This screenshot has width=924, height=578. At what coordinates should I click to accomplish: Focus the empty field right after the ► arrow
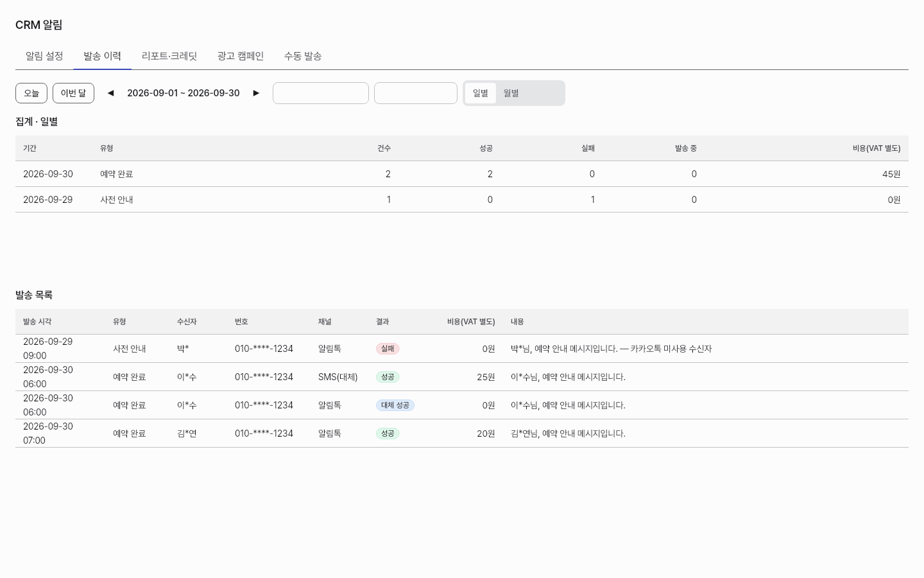click(x=321, y=93)
